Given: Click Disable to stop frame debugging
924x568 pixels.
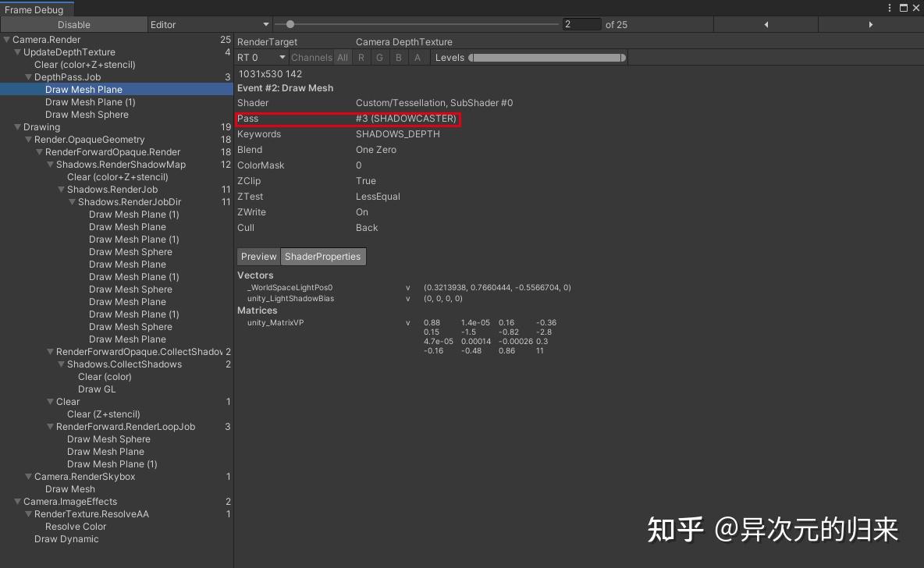Looking at the screenshot, I should tap(73, 24).
